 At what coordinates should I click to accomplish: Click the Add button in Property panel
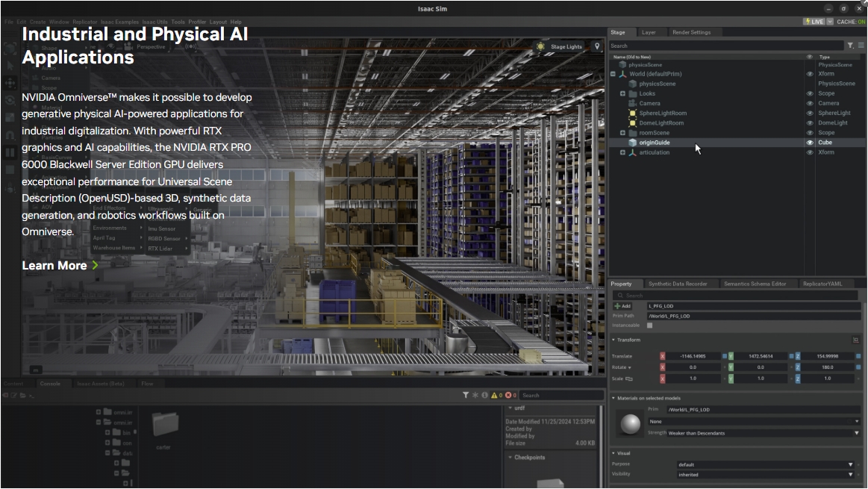(622, 306)
